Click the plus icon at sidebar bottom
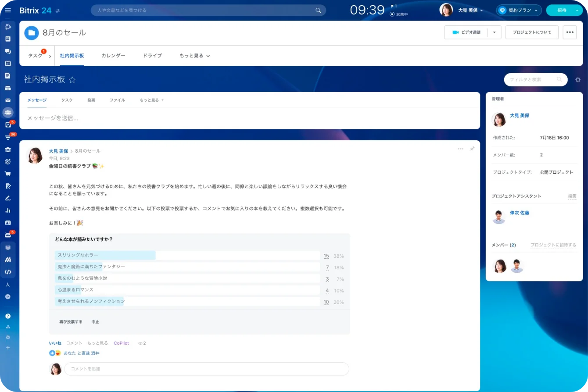588x392 pixels. [8, 348]
